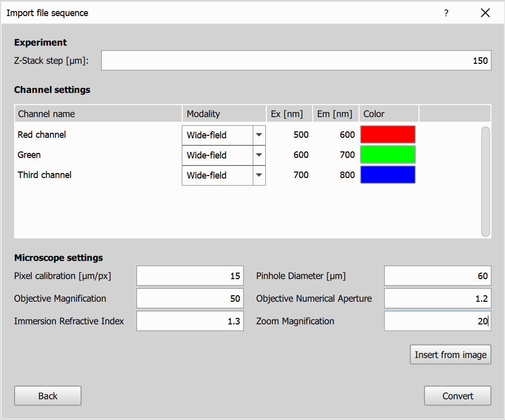Open the Third channel Modality dropdown
Image resolution: width=505 pixels, height=420 pixels.
tap(260, 175)
